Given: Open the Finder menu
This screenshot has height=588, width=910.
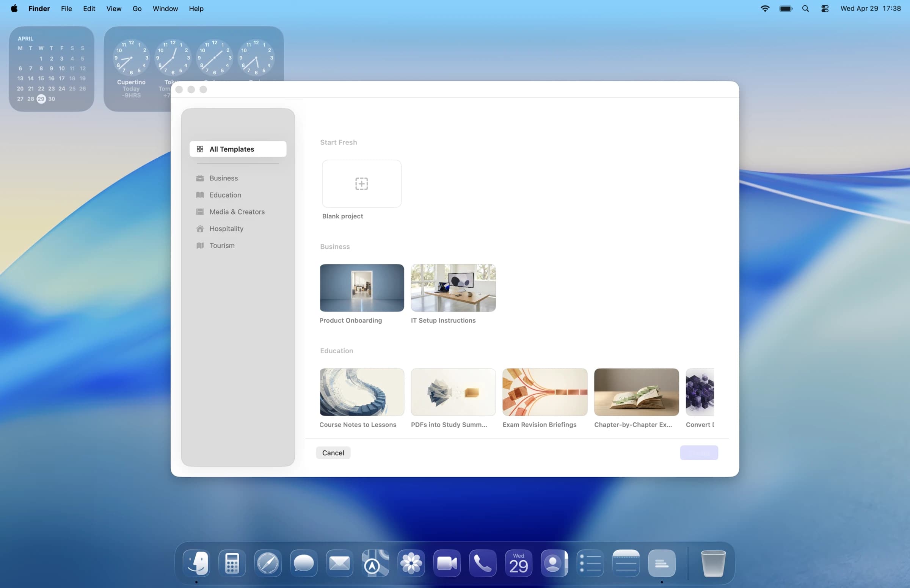Looking at the screenshot, I should tap(39, 8).
